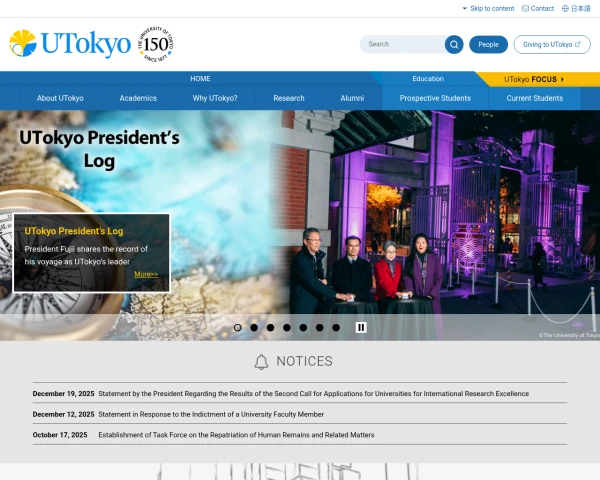Select the third slideshow dot
Screen dimensions: 600x480
point(271,328)
